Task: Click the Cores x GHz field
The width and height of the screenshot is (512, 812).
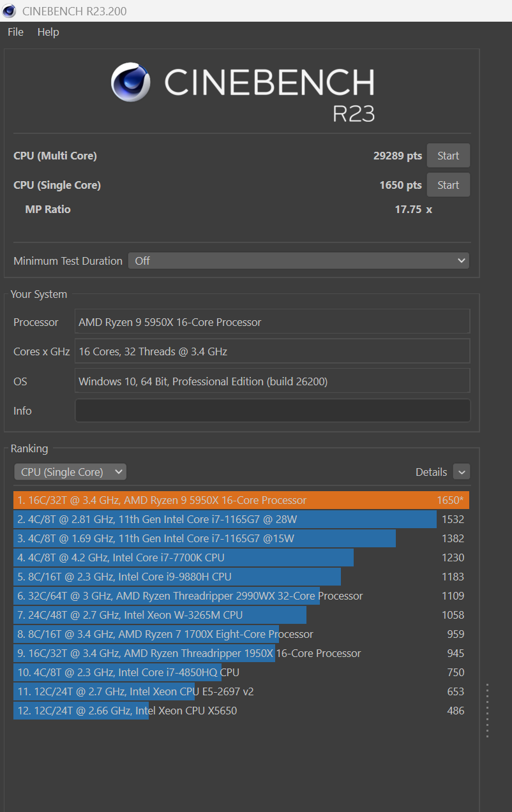Action: click(x=273, y=351)
